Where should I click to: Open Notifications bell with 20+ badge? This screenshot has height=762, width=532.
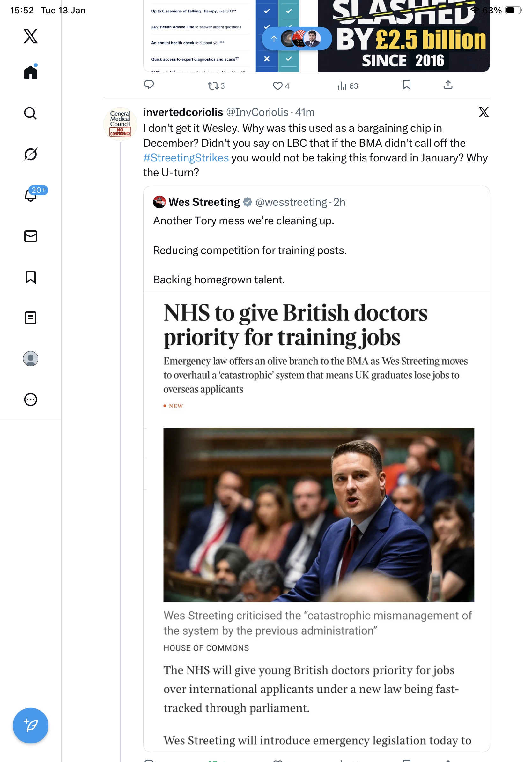pyautogui.click(x=31, y=195)
